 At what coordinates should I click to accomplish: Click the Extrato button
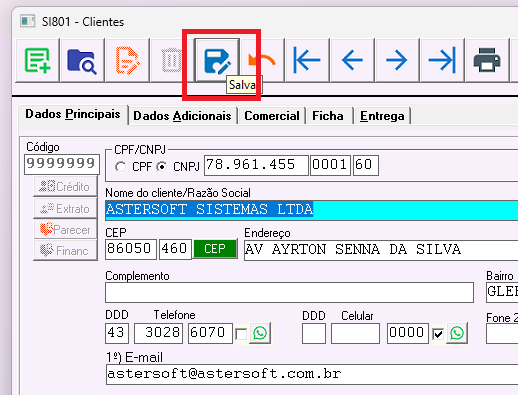[x=65, y=209]
